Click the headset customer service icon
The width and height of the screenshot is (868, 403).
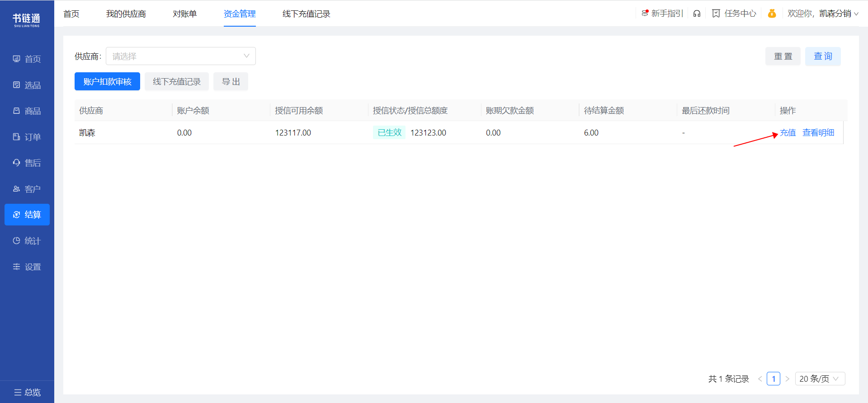coord(697,14)
